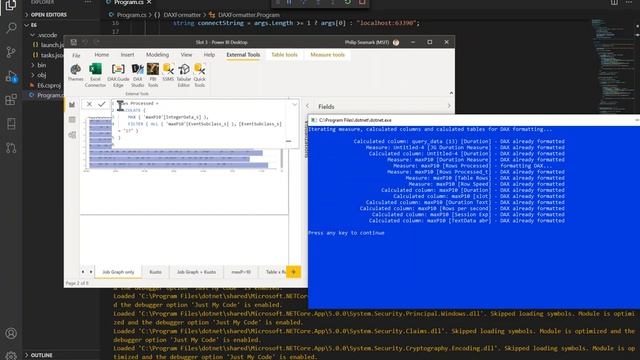Open the Measure tools ribbon tab

327,55
